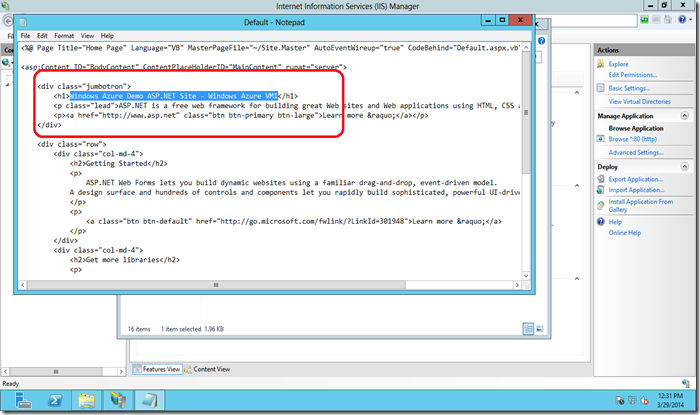Click the Import Application icon

click(600, 190)
